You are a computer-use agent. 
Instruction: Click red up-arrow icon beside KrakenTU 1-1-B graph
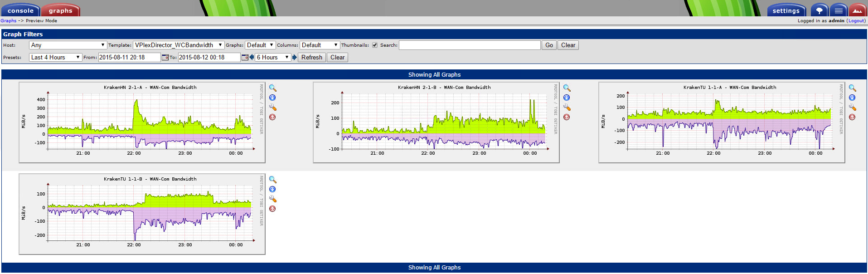tap(272, 209)
